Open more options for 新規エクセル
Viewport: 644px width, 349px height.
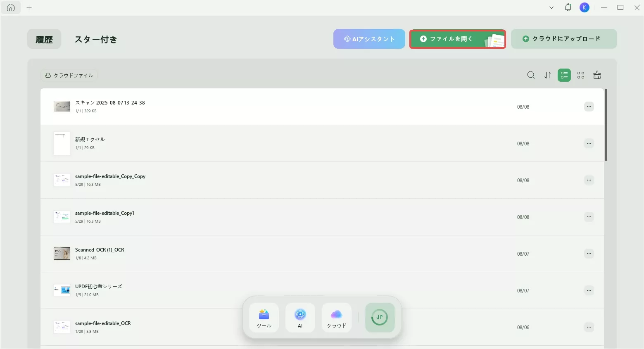pyautogui.click(x=589, y=143)
